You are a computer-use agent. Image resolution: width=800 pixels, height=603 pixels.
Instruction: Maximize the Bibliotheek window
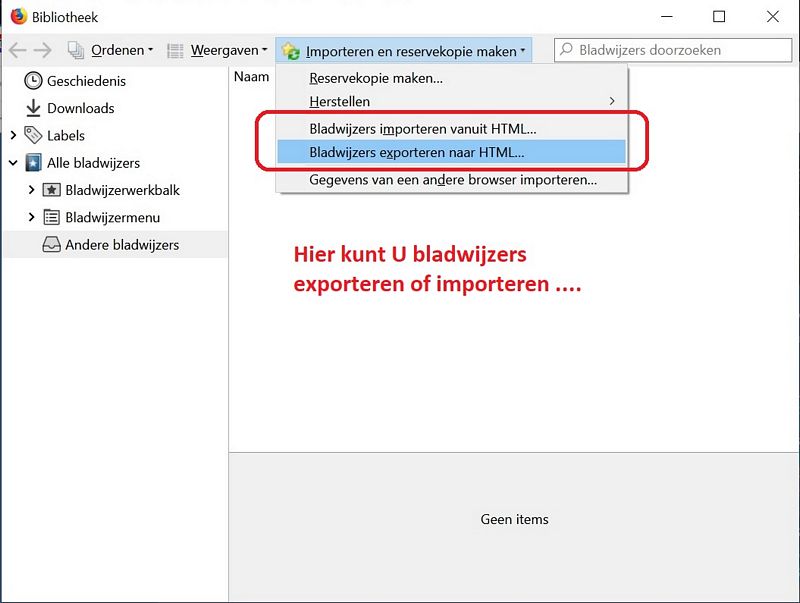719,16
